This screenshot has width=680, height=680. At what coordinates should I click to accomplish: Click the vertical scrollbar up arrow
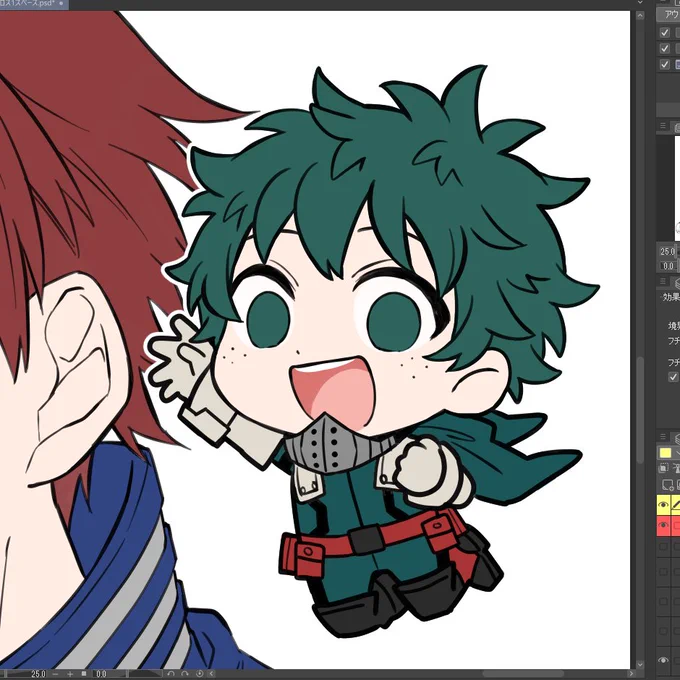click(640, 15)
